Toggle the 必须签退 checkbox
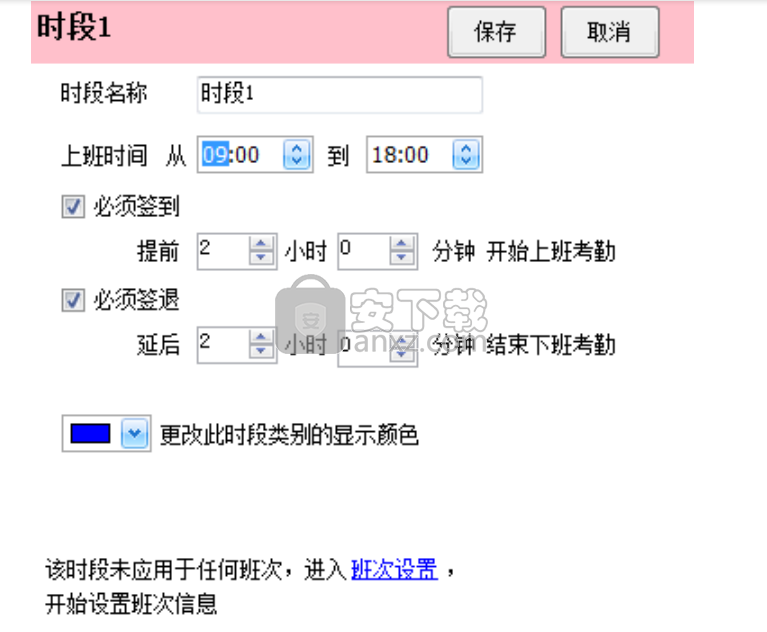Screen dimensions: 767x632 click(x=73, y=300)
